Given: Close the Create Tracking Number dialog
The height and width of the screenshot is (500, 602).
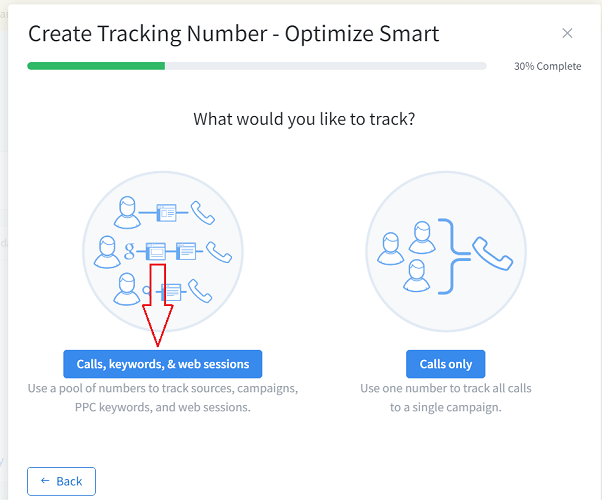Looking at the screenshot, I should tap(567, 34).
